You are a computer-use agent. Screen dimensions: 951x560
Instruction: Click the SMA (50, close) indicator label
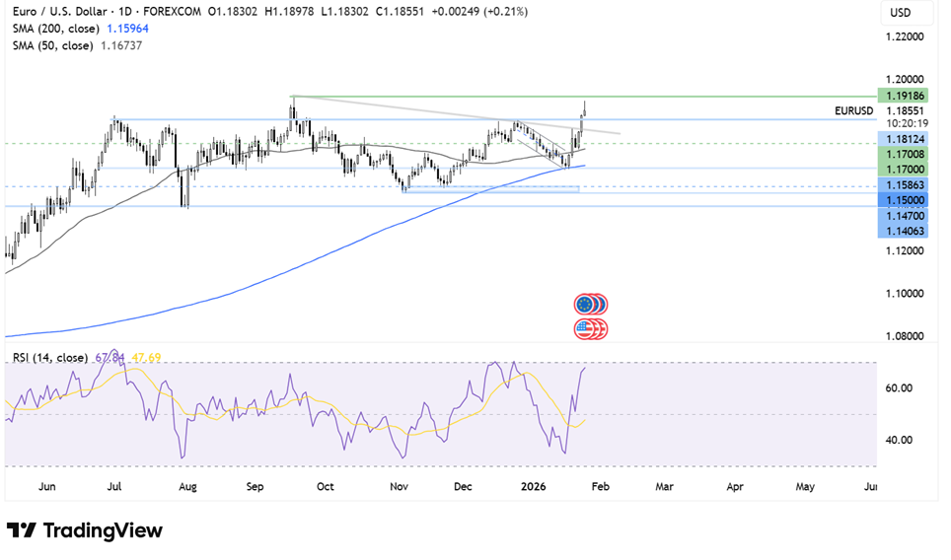pyautogui.click(x=52, y=45)
